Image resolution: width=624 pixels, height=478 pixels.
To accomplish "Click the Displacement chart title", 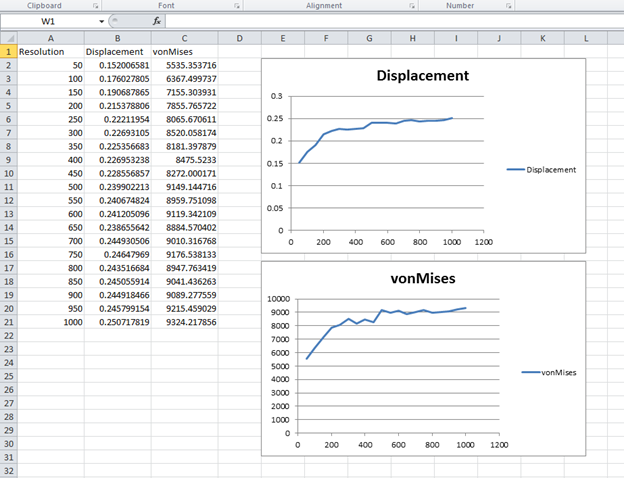I will (422, 76).
